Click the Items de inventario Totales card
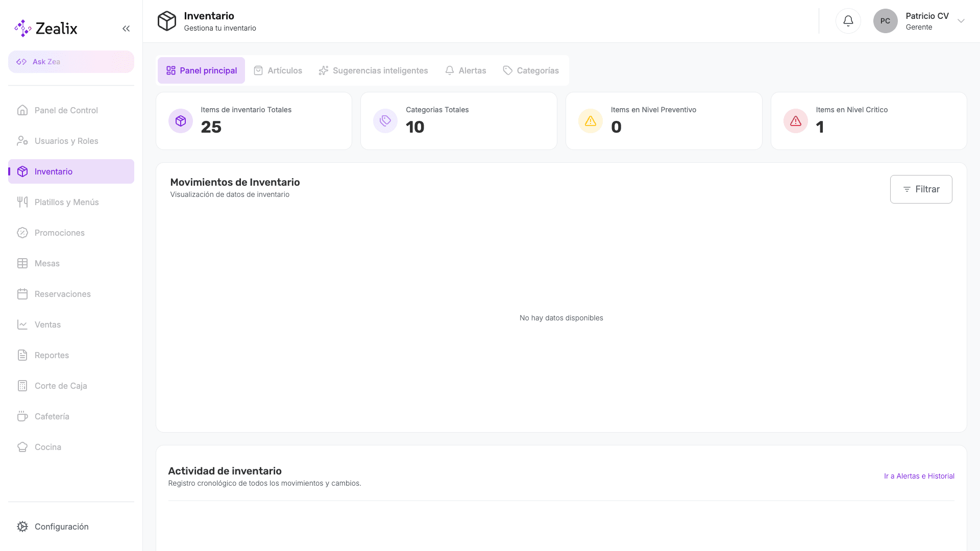Screen dimensions: 980x551 pos(254,121)
